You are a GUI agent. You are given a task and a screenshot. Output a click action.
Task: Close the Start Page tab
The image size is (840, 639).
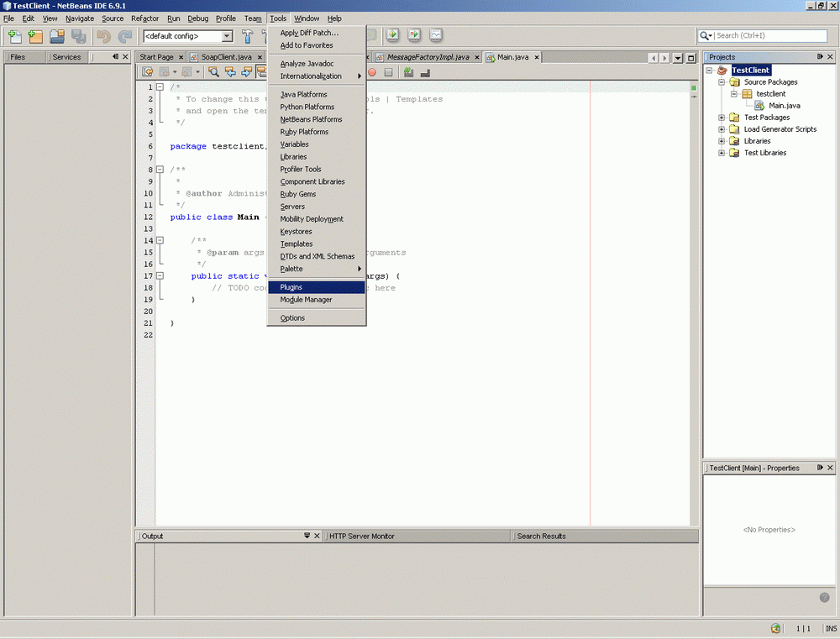[x=181, y=57]
